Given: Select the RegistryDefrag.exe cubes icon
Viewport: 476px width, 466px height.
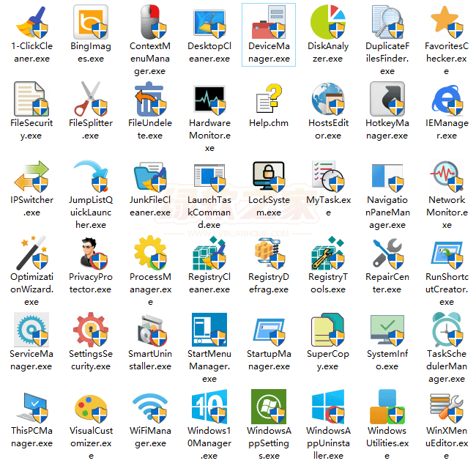Looking at the screenshot, I should coord(268,253).
